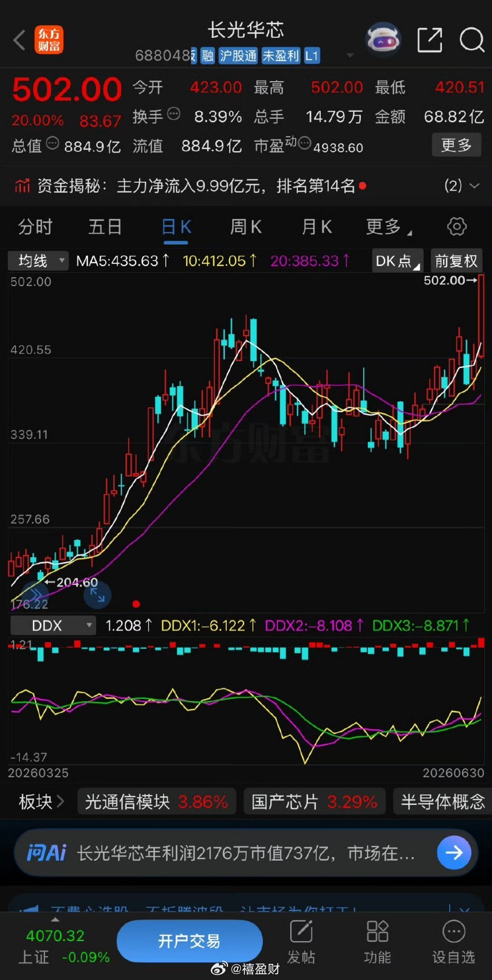Tap the 设自选 watchlist icon
492x980 pixels.
click(454, 942)
